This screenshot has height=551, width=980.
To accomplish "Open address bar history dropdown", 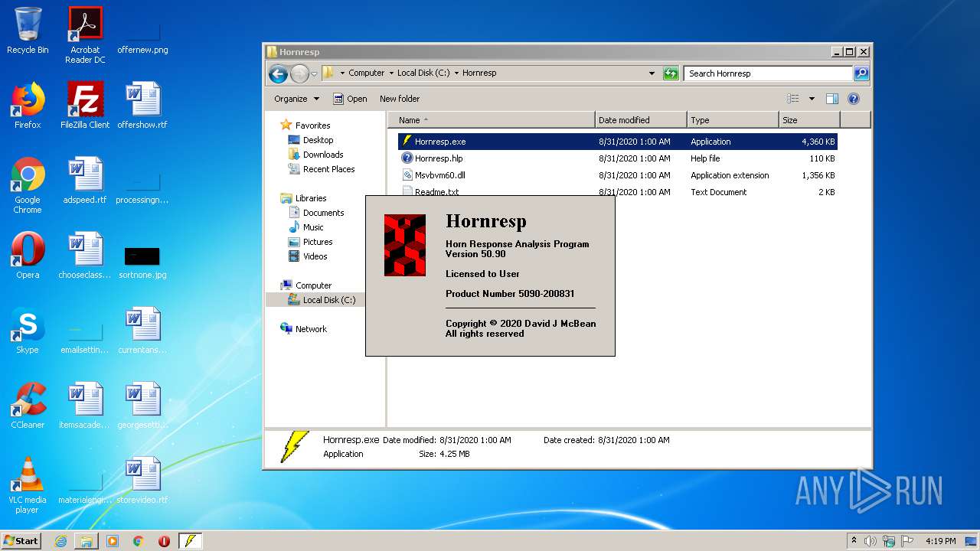I will coord(652,73).
